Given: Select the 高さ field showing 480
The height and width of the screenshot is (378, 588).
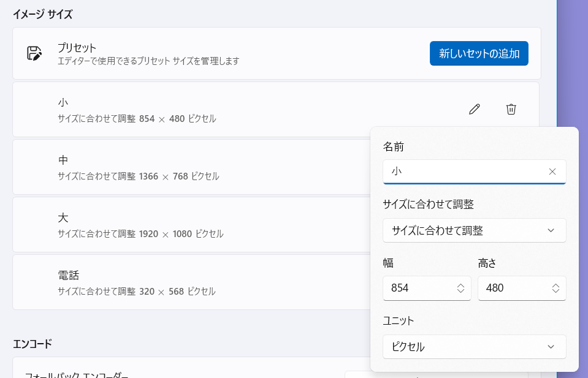Looking at the screenshot, I should click(x=518, y=288).
